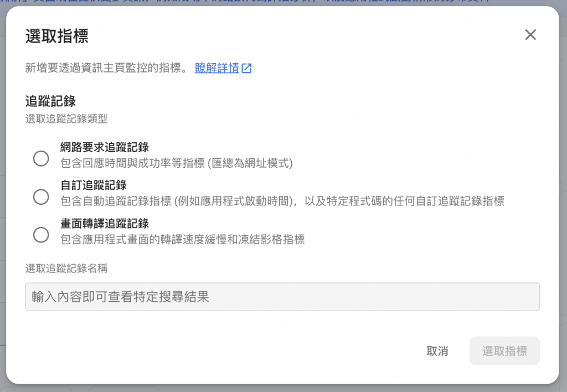Close the 選取指標 dialog with X
This screenshot has width=567, height=392.
pos(530,35)
